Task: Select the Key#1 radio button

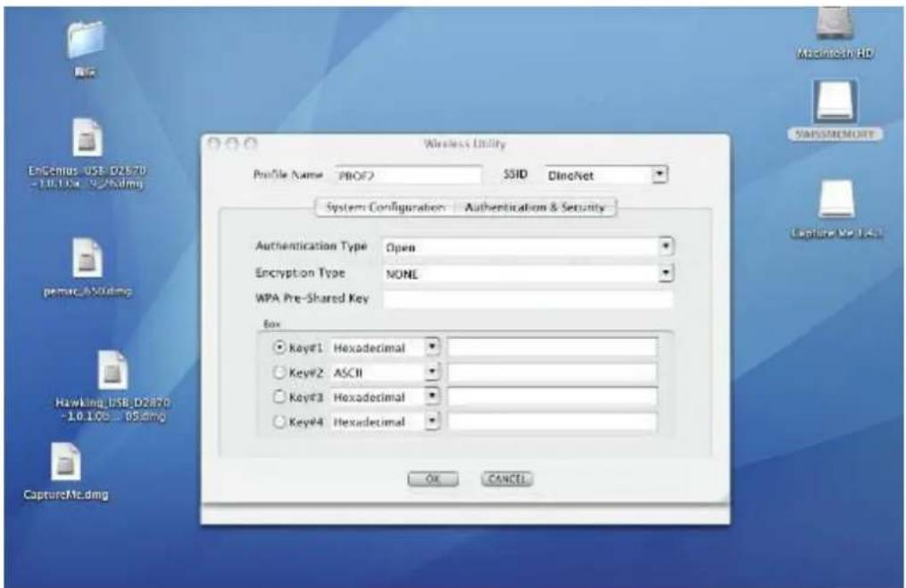Action: [279, 347]
